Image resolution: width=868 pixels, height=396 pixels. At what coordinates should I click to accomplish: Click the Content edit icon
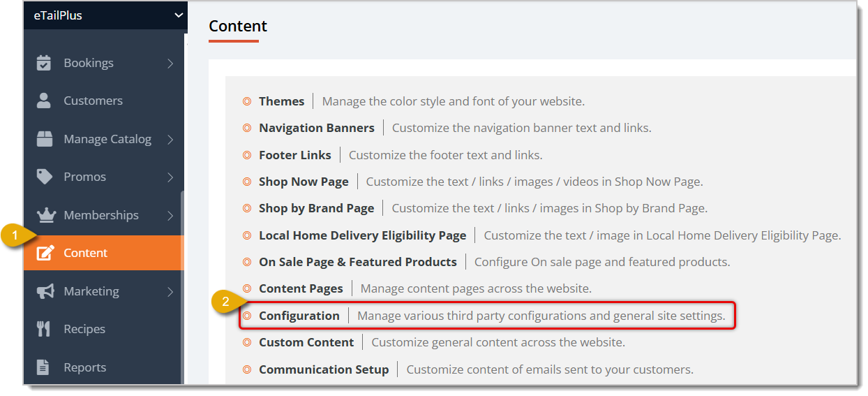point(45,253)
